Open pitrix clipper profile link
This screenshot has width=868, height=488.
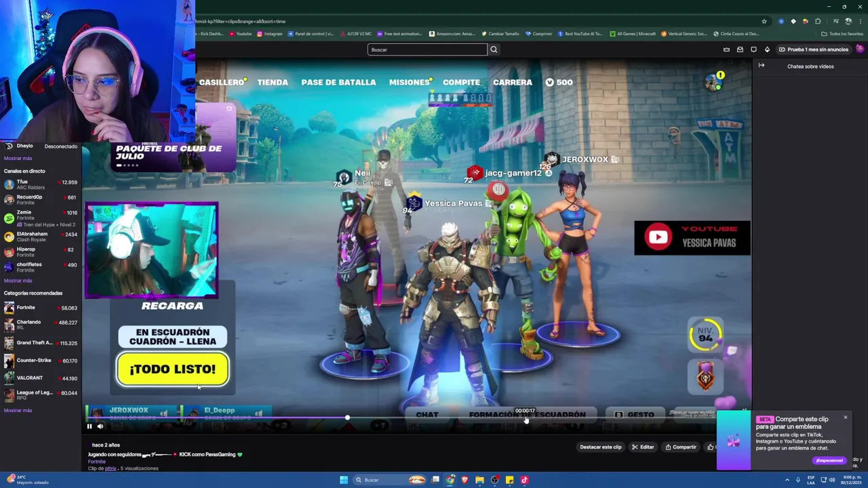[111, 468]
